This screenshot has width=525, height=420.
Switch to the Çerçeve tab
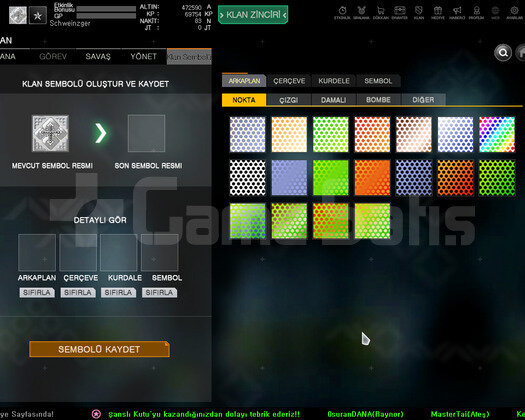tap(289, 81)
